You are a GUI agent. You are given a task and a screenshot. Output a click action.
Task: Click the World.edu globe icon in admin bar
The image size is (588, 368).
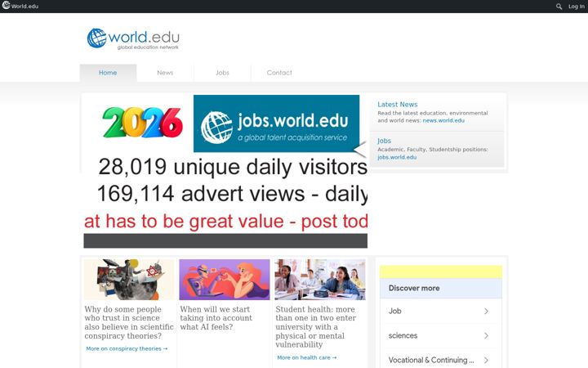click(6, 5)
